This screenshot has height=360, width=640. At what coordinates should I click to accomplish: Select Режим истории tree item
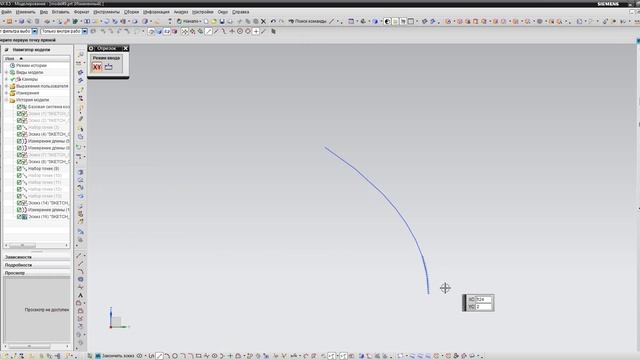tap(31, 65)
